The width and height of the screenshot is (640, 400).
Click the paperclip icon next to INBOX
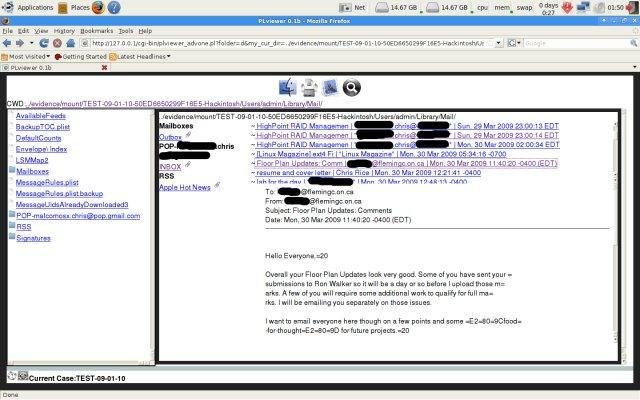coord(188,164)
